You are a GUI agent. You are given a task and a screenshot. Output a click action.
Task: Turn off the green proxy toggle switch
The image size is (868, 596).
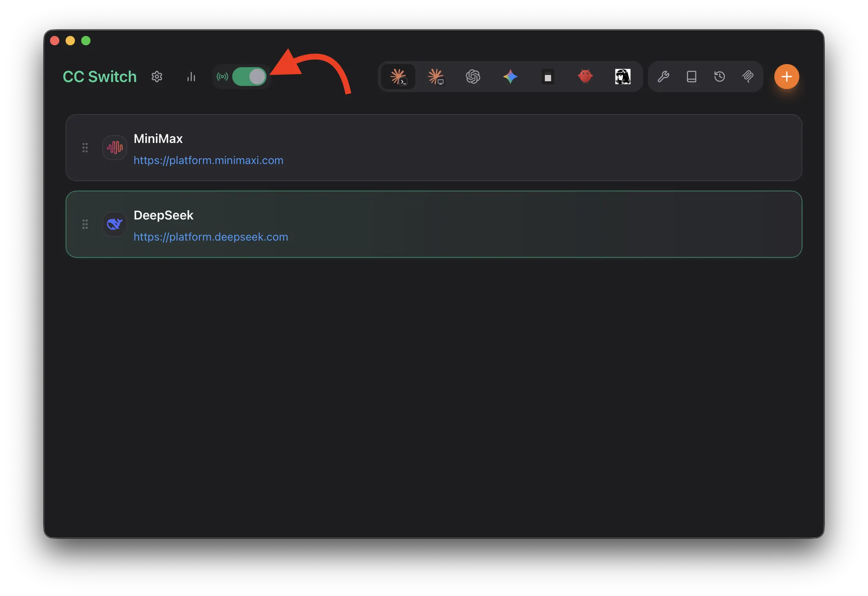pos(249,77)
